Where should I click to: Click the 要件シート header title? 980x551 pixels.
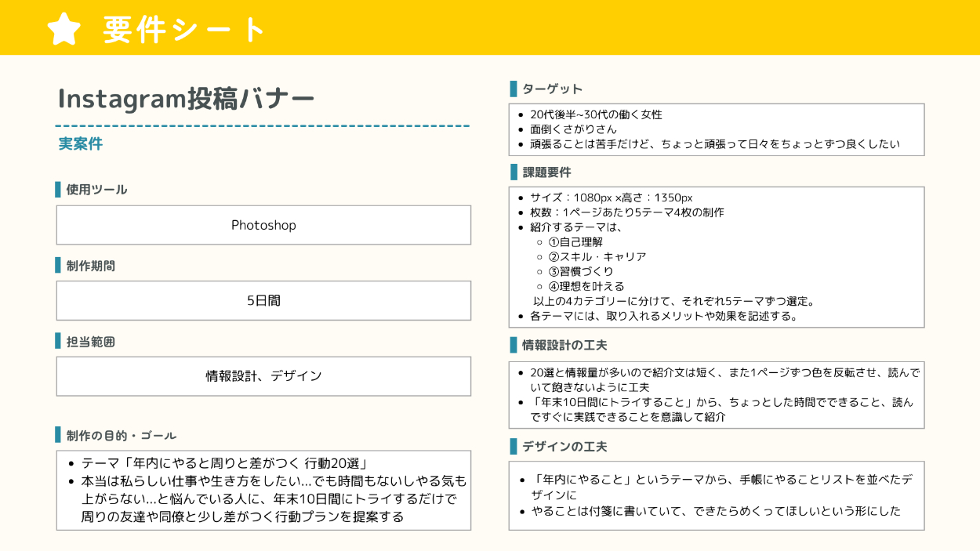pos(185,30)
